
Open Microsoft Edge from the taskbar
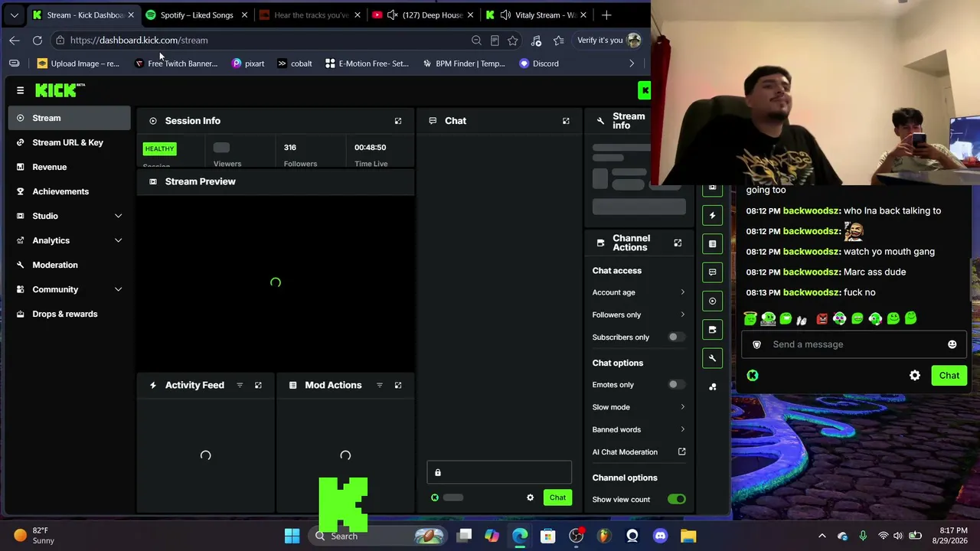pyautogui.click(x=520, y=536)
